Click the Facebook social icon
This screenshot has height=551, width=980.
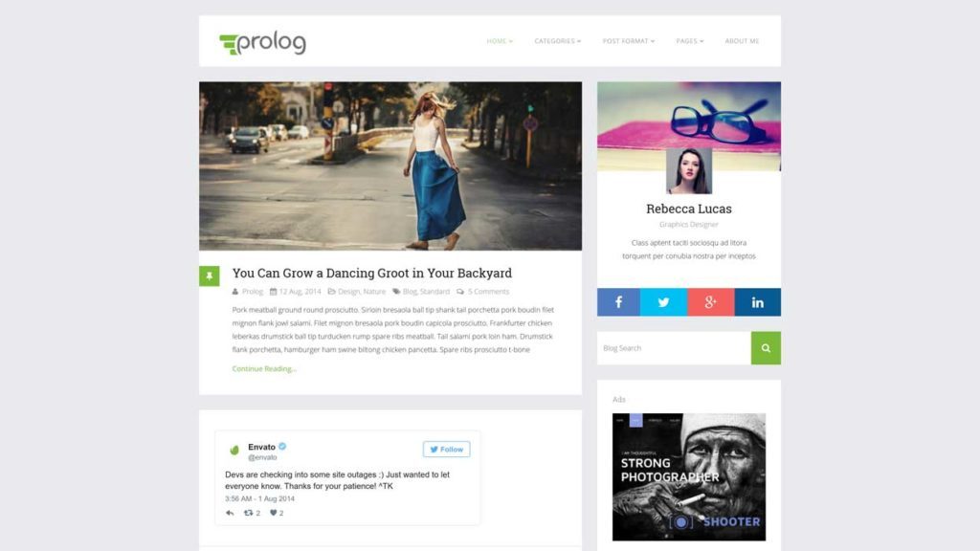tap(618, 302)
